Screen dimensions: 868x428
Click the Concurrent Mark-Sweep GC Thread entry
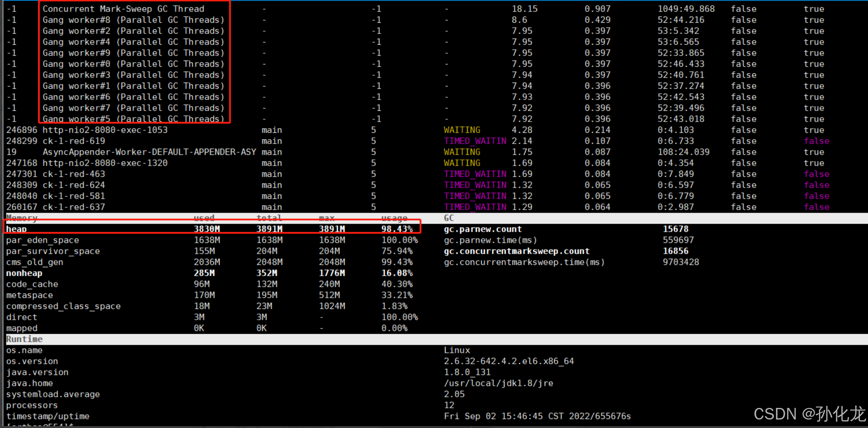coord(123,9)
